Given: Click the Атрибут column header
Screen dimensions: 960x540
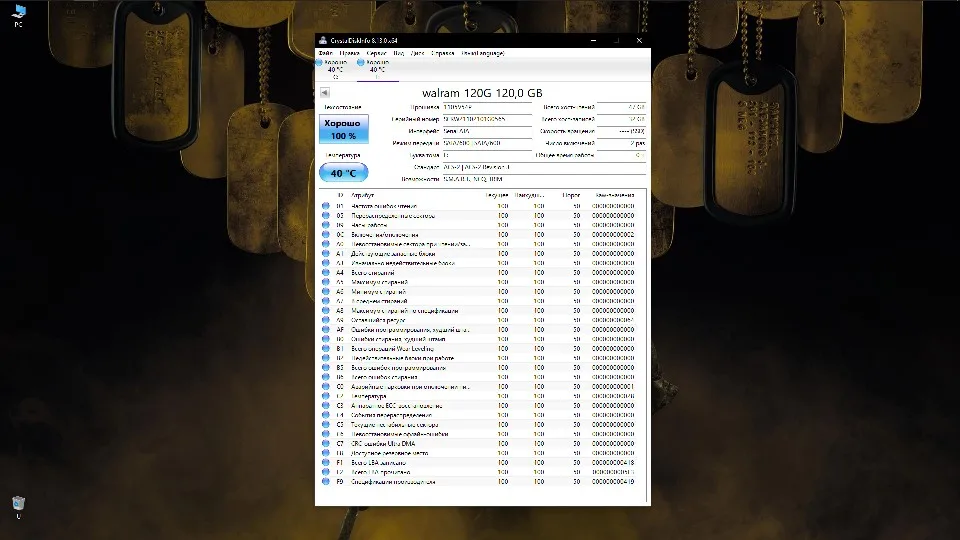Looking at the screenshot, I should [x=362, y=195].
